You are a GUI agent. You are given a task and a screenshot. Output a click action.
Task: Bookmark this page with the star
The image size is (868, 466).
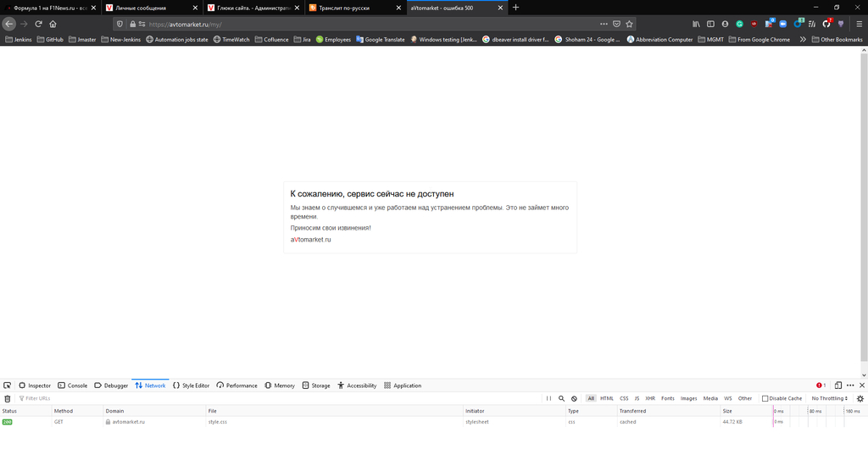(629, 24)
